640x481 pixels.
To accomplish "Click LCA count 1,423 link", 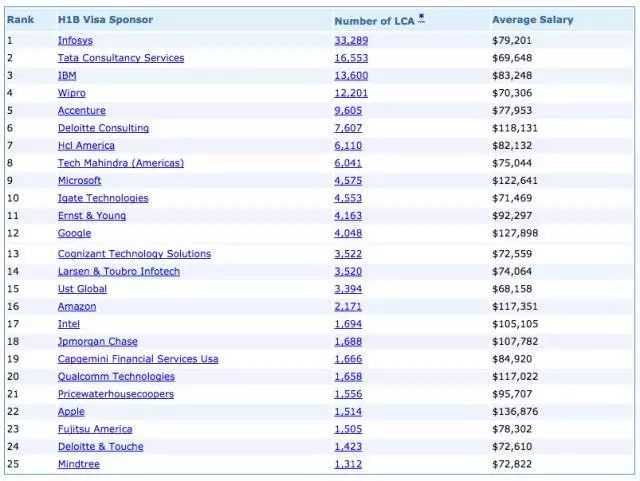I will coord(348,447).
